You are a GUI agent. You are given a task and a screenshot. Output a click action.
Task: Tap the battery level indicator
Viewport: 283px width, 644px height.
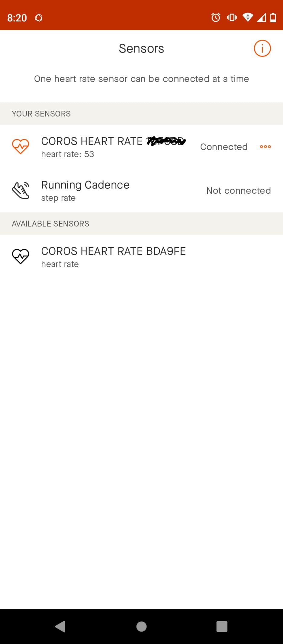point(273,18)
